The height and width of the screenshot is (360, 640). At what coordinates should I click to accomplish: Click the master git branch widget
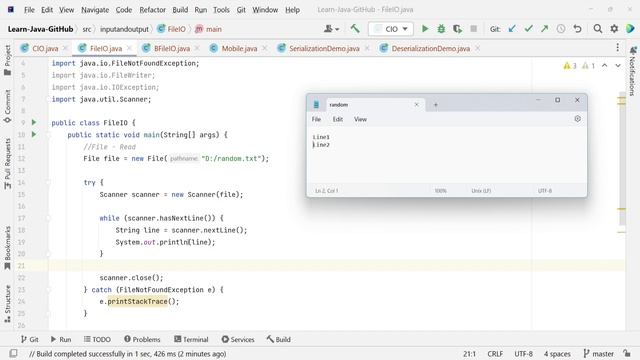tap(598, 353)
